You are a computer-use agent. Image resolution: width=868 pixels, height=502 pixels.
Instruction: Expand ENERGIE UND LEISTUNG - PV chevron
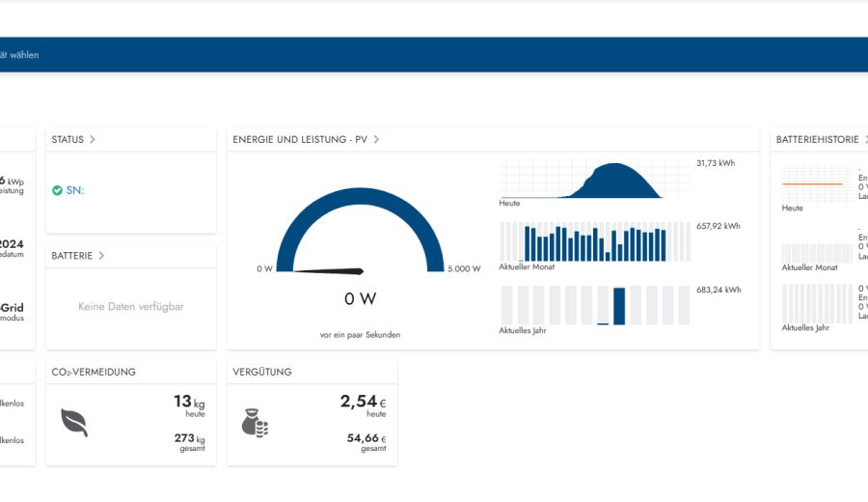pyautogui.click(x=376, y=139)
